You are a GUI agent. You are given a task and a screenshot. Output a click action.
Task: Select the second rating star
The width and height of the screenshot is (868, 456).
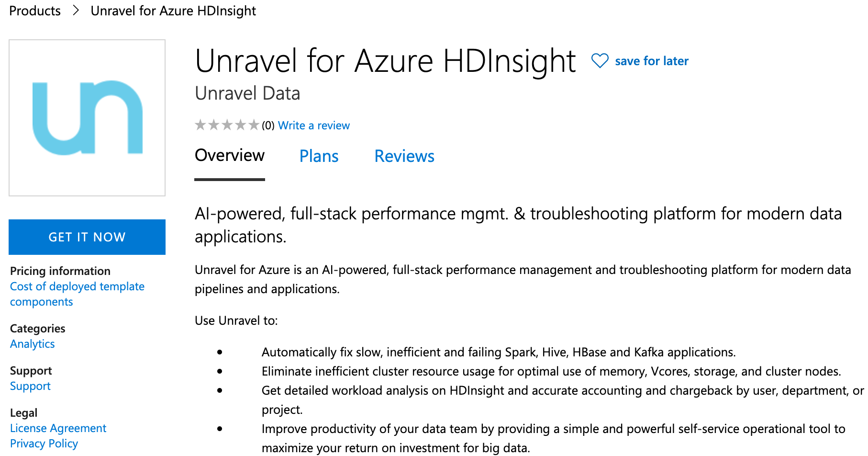point(214,125)
